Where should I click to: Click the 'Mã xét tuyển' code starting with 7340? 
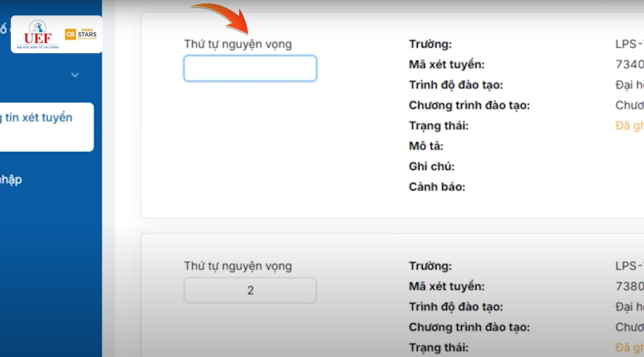coord(630,65)
